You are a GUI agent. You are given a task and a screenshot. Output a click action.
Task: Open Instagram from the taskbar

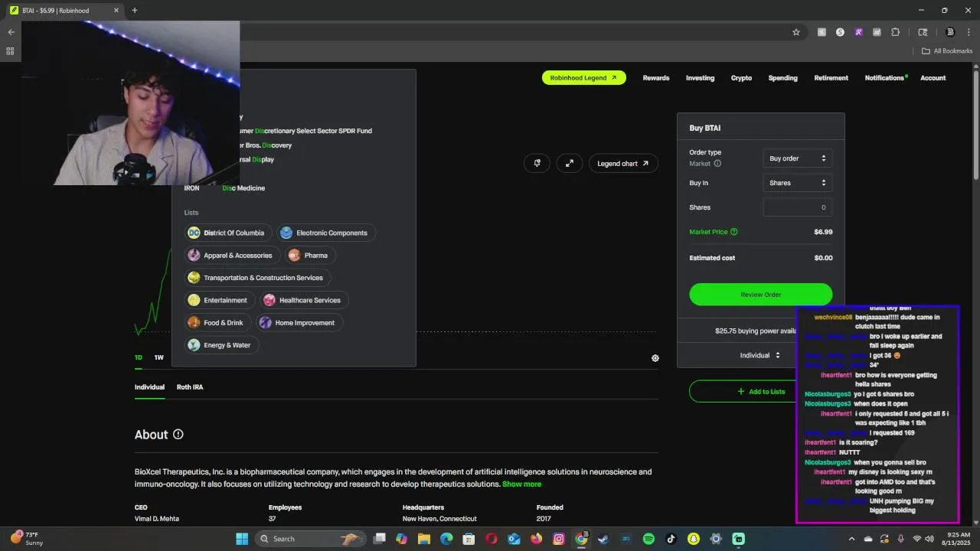coord(559,539)
